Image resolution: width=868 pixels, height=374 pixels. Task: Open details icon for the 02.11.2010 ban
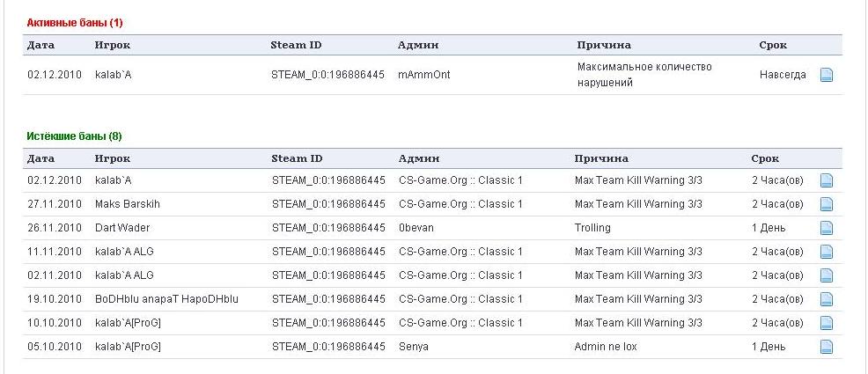coord(827,276)
